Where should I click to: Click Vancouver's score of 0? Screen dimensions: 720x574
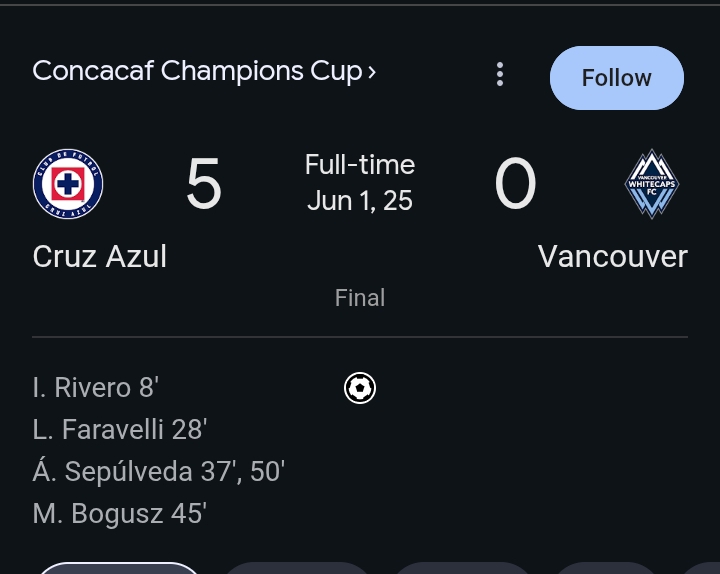[x=515, y=183]
